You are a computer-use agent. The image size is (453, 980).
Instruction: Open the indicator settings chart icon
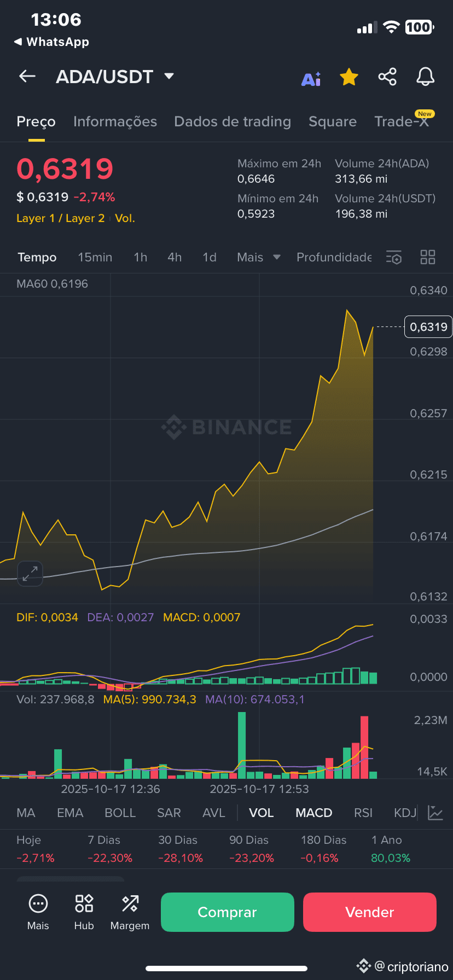[x=435, y=813]
